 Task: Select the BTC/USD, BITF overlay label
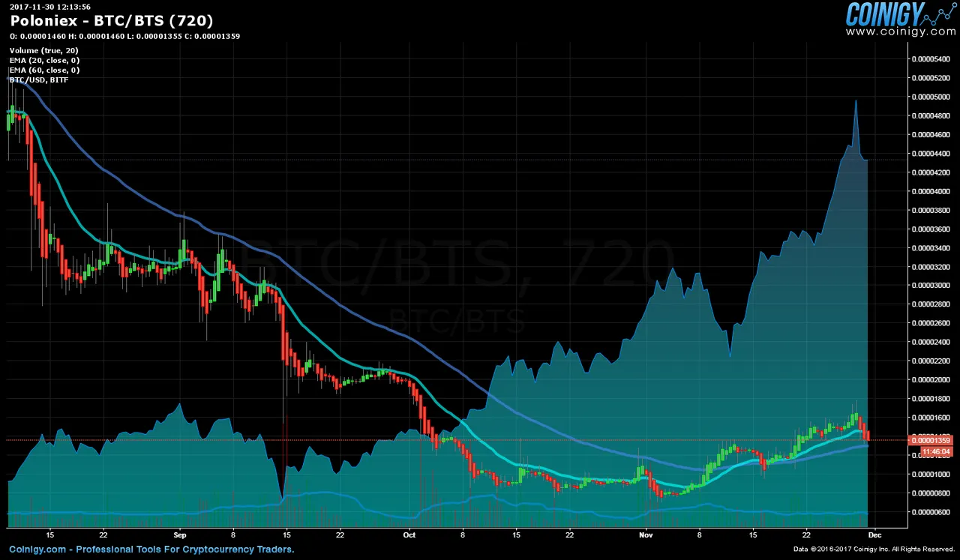38,79
